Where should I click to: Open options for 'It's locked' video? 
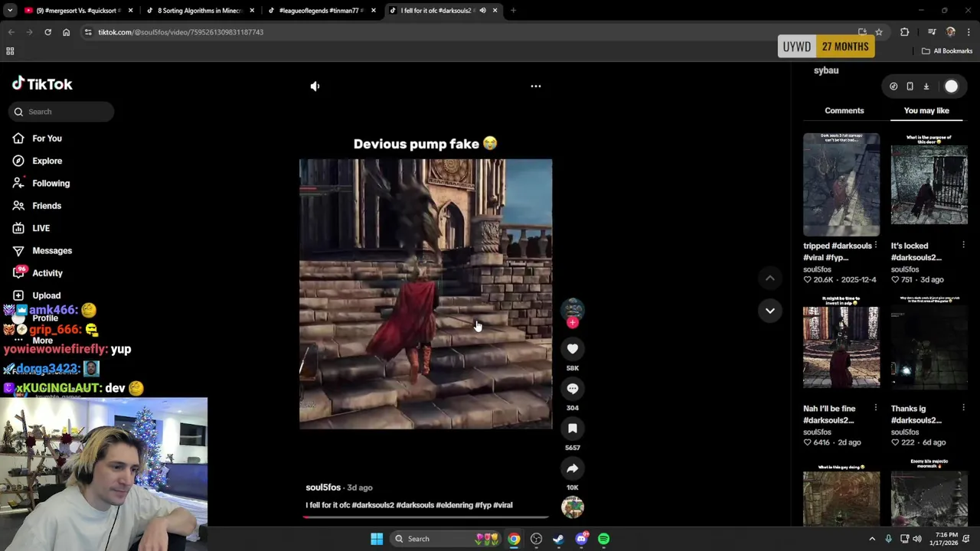(963, 246)
